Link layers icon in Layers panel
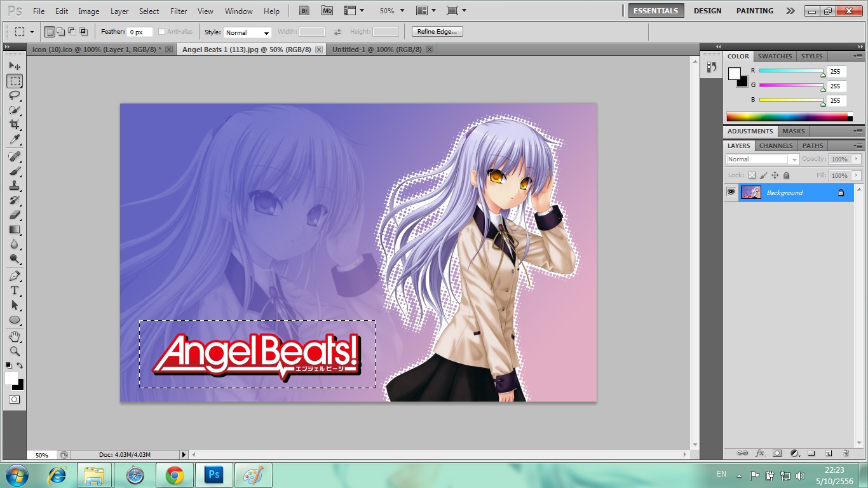Image resolution: width=868 pixels, height=488 pixels. coord(742,453)
